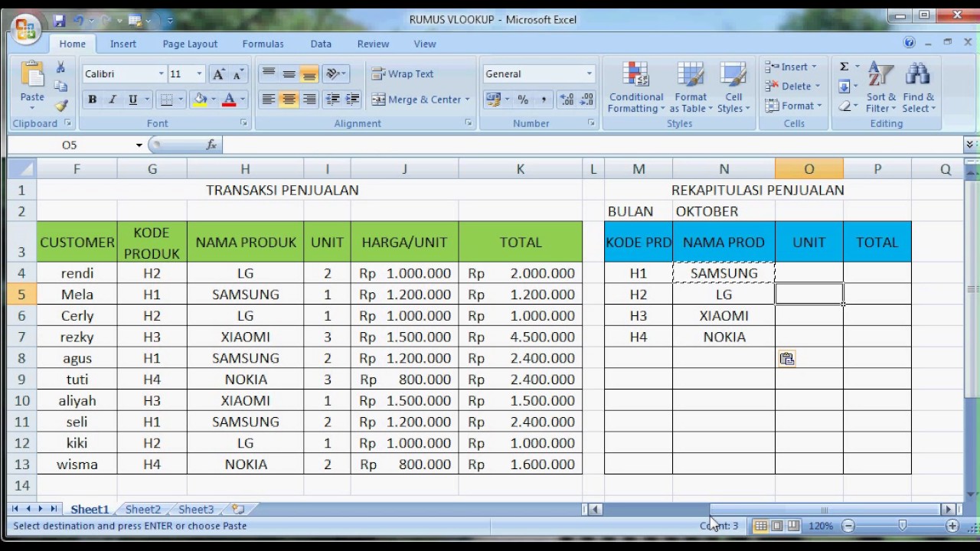Switch to Page Layout tab
This screenshot has height=551, width=980.
click(x=190, y=44)
